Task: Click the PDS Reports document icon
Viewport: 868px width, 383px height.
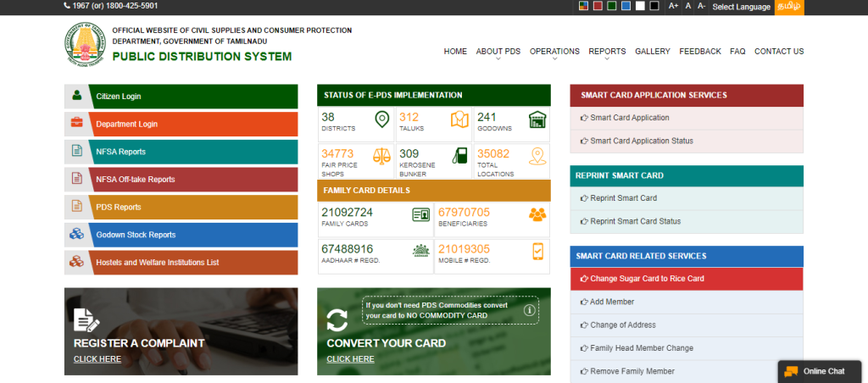Action: tap(77, 206)
